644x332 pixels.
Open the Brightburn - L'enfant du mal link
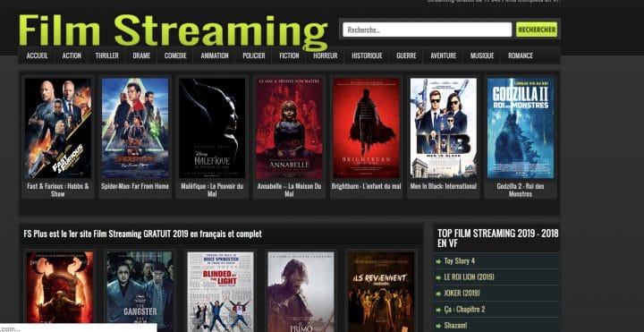click(x=366, y=186)
